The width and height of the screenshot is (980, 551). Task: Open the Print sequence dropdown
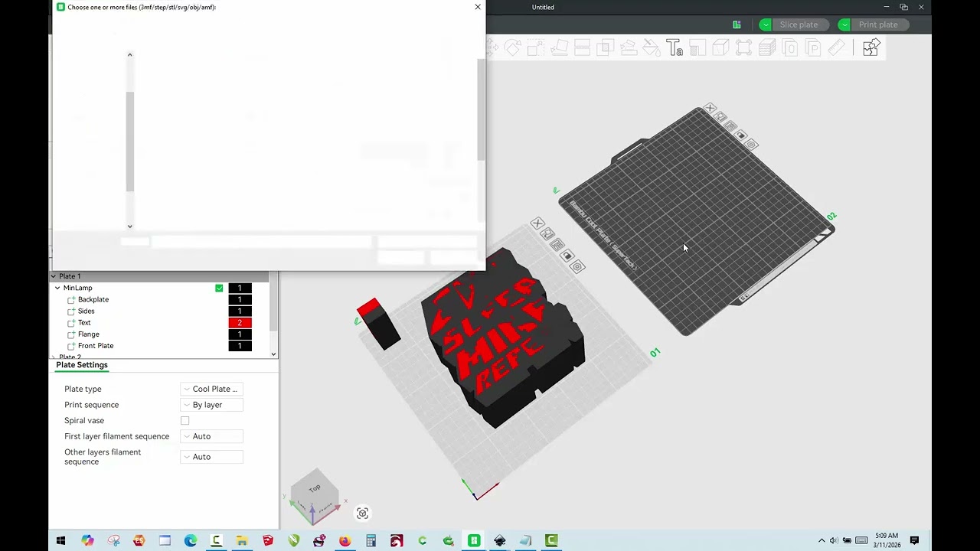coord(211,405)
